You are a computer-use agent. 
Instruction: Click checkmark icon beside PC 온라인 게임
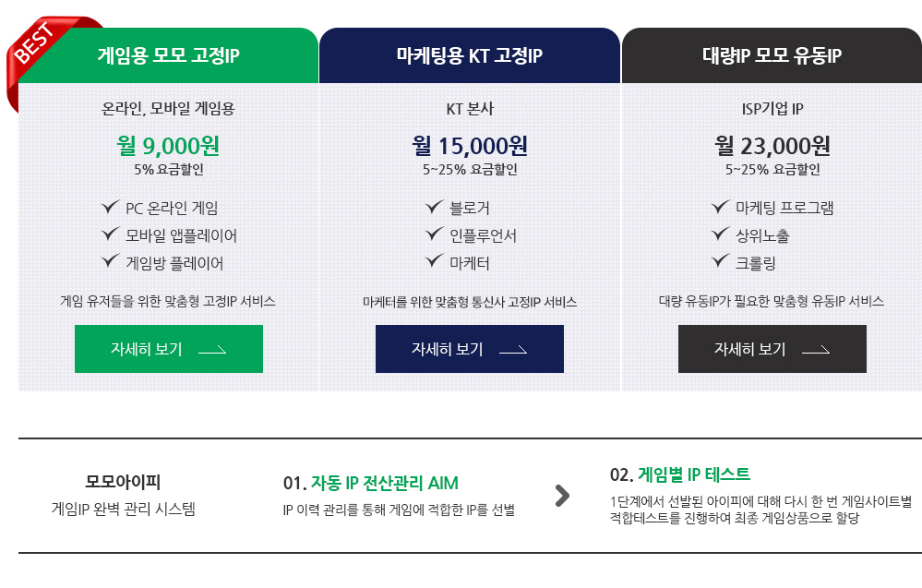pyautogui.click(x=111, y=207)
